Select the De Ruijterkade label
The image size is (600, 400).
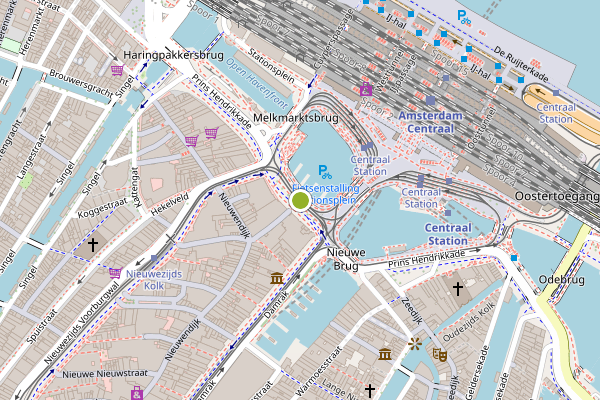click(x=521, y=64)
